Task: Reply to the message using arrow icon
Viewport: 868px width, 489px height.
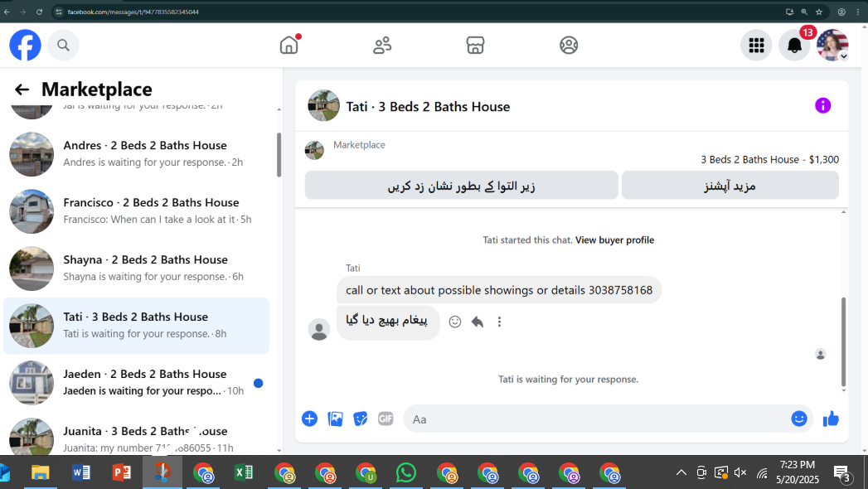Action: pos(478,322)
